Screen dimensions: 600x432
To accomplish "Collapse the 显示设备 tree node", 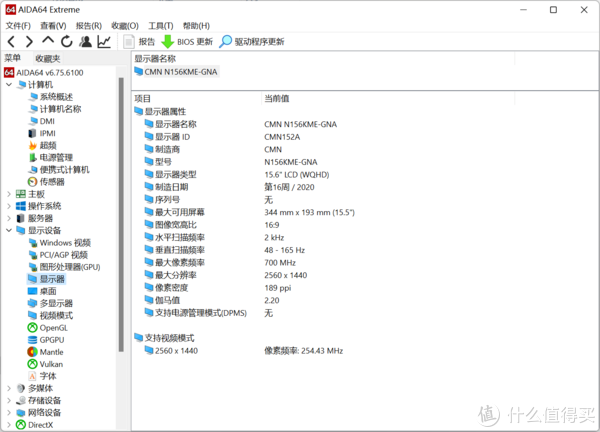I will pos(9,230).
